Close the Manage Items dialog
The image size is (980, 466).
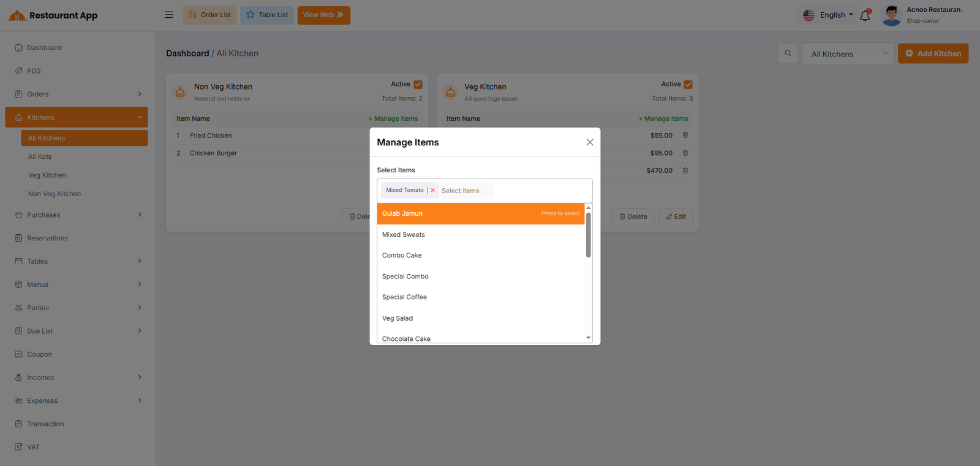tap(590, 142)
